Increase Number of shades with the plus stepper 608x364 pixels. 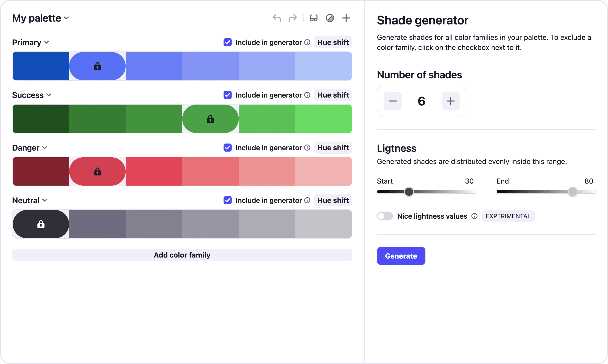pyautogui.click(x=450, y=101)
